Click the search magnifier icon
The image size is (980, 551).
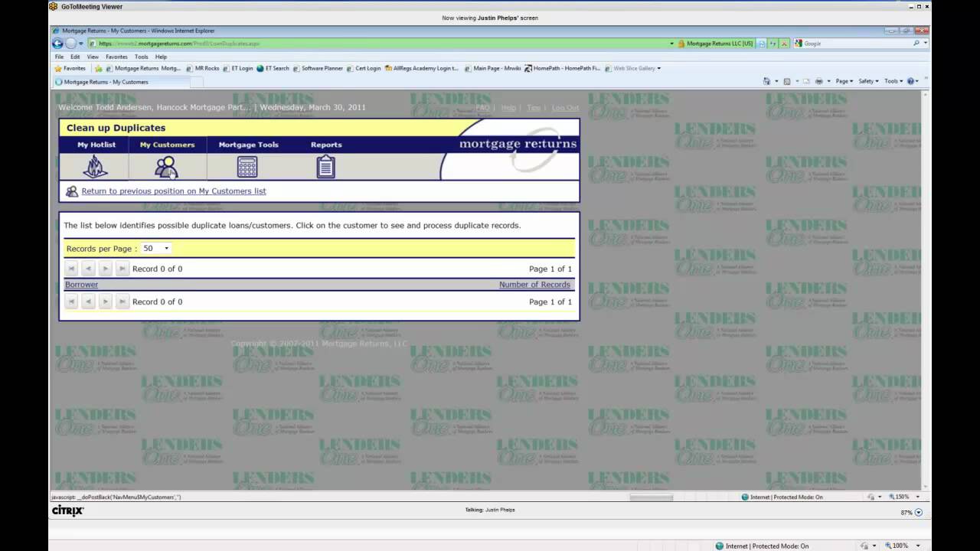[x=916, y=44]
